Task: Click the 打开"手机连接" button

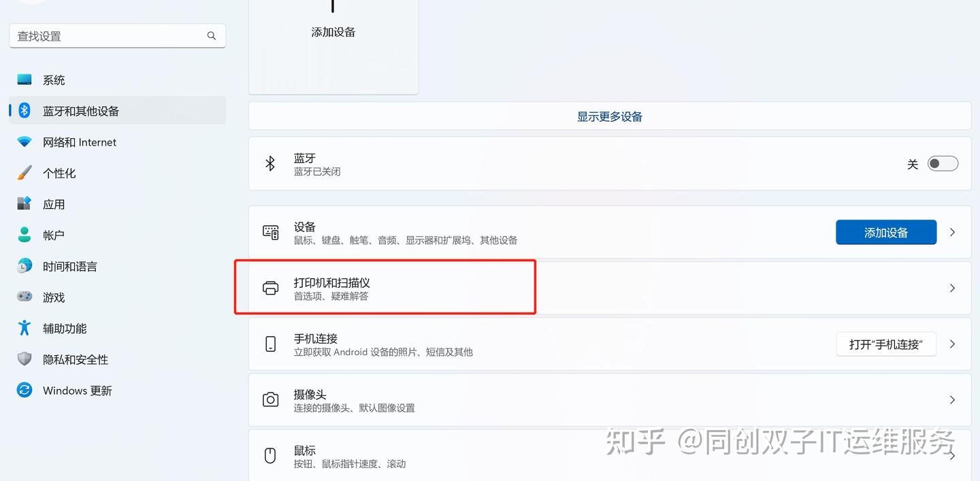Action: 886,344
